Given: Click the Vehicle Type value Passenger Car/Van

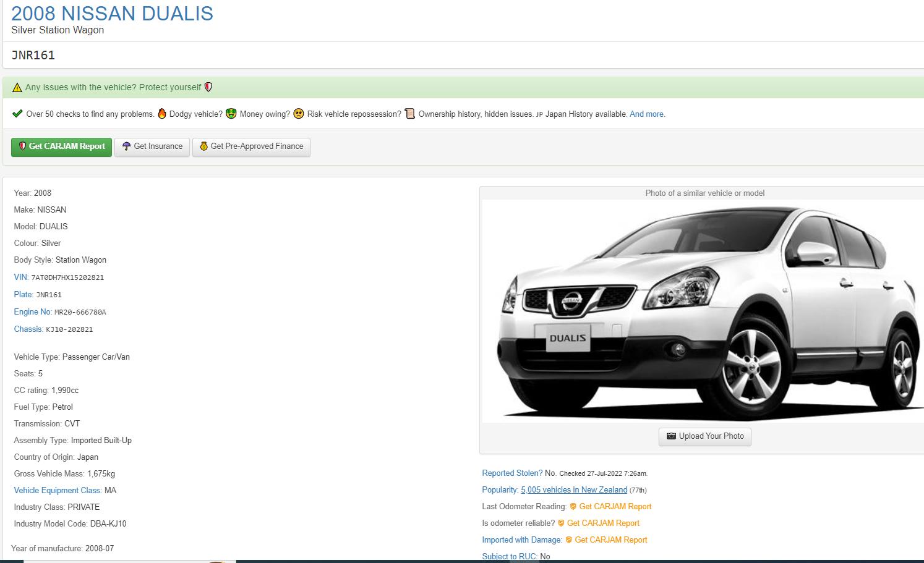Looking at the screenshot, I should 96,357.
